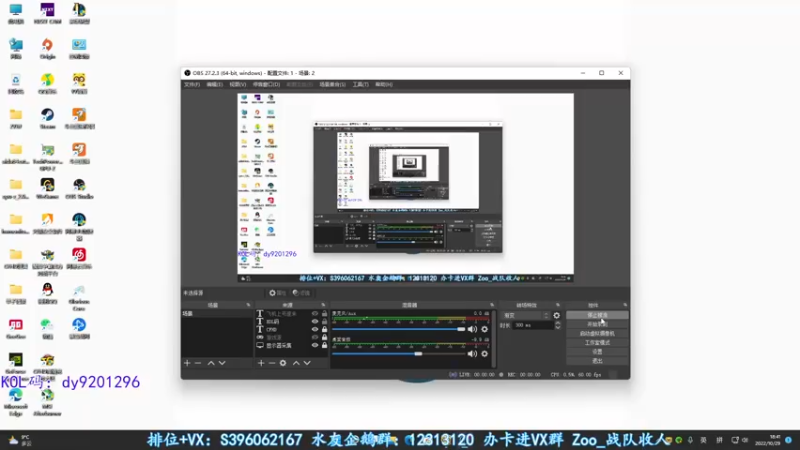Click the transition duration stepper arrows
This screenshot has width=800, height=450.
557,325
